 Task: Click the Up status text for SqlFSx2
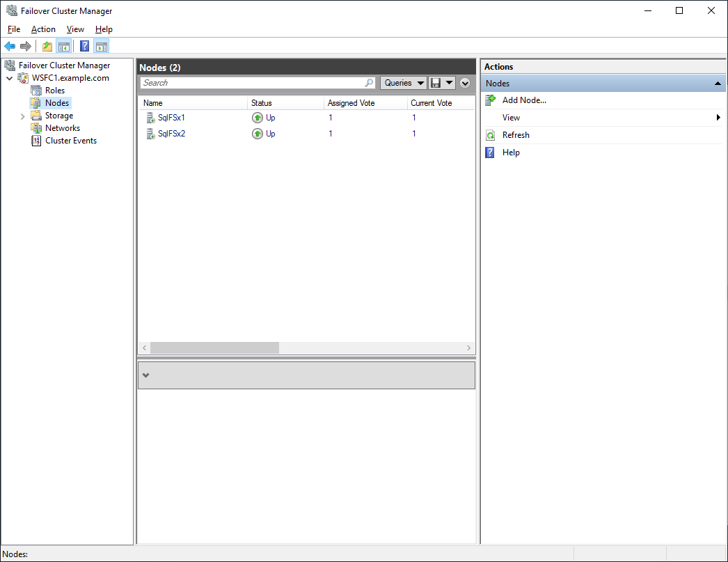(x=270, y=134)
